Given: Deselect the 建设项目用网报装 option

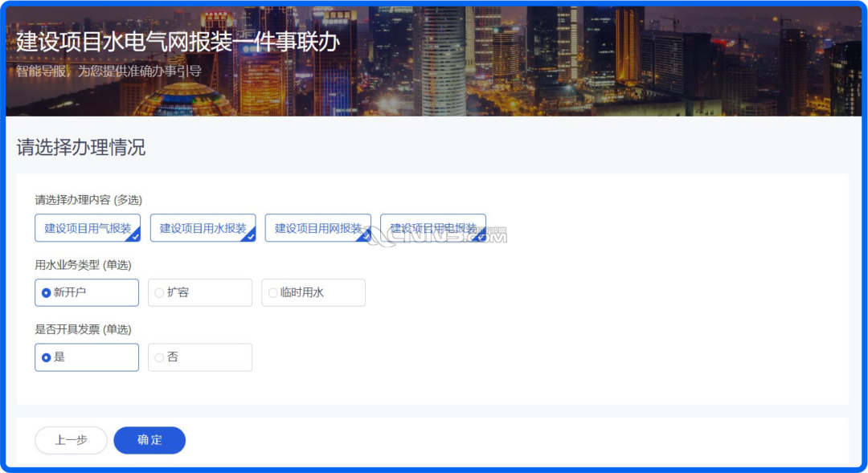Looking at the screenshot, I should tap(317, 228).
